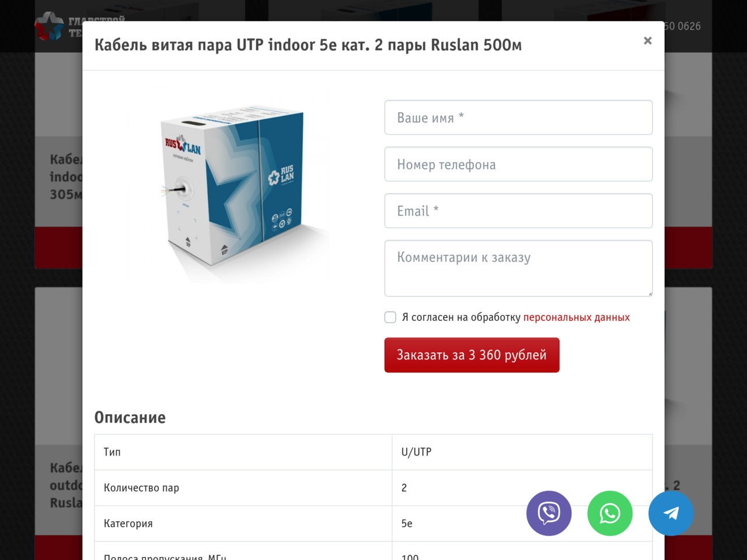Click 'Заказать за 3 360 рублей' button
The image size is (747, 560).
(x=472, y=355)
